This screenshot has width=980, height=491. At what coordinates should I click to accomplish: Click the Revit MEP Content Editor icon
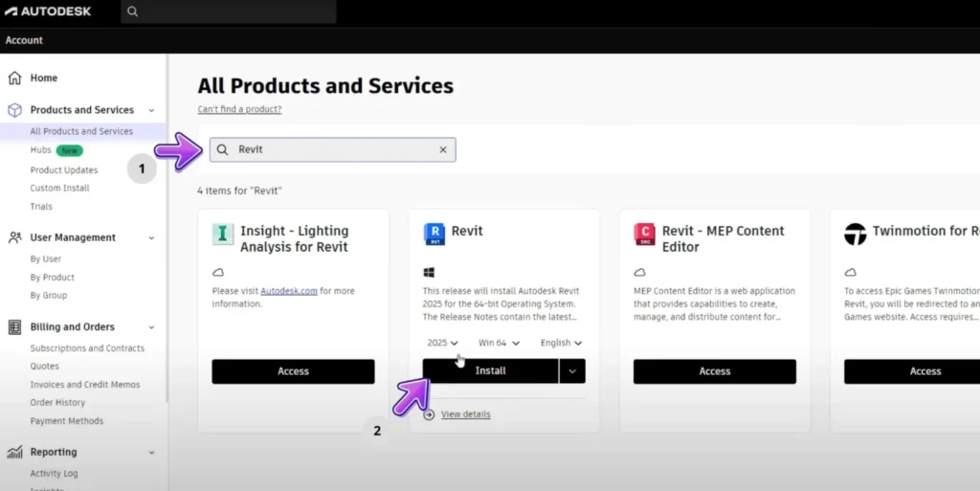pos(644,234)
